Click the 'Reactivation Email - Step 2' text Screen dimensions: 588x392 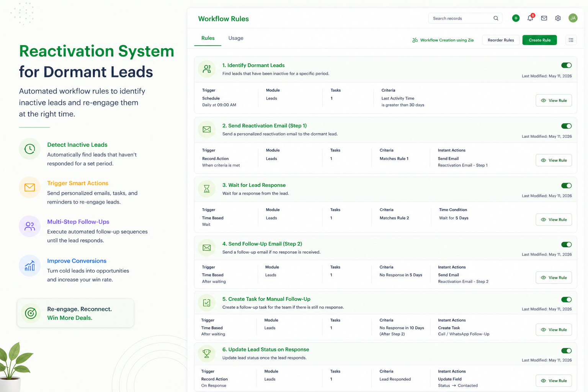click(463, 282)
